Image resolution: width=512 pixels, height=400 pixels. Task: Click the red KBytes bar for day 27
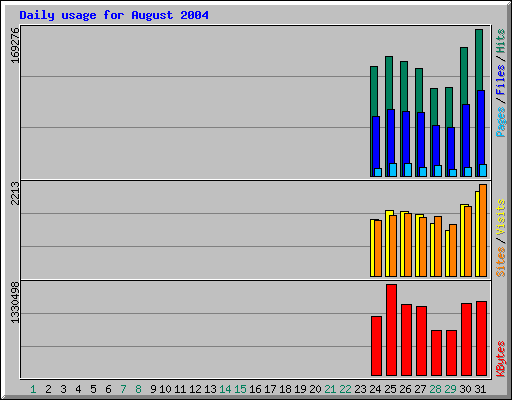click(x=421, y=341)
